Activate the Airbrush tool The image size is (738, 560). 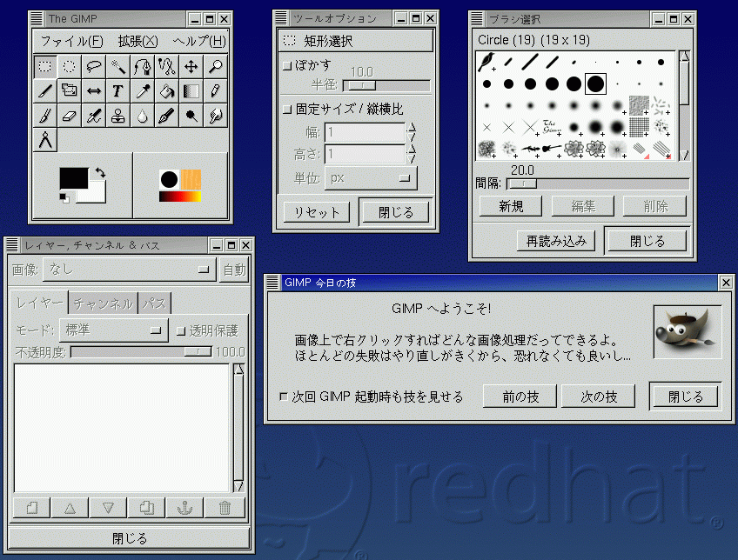pyautogui.click(x=94, y=115)
